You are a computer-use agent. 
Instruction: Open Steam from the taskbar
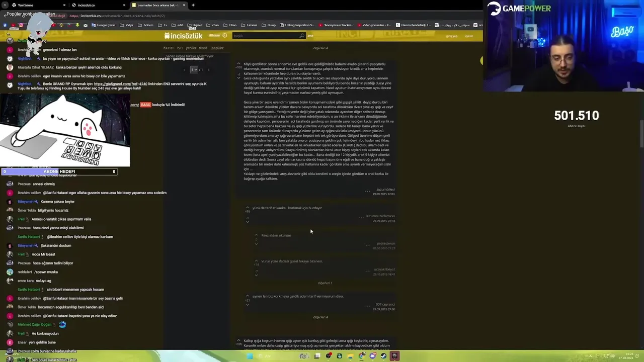tap(383, 356)
